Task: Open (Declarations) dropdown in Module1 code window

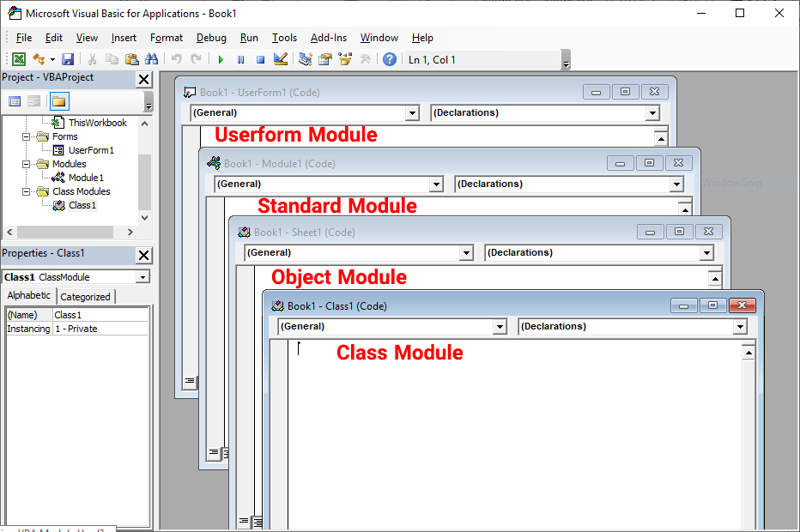Action: coord(676,184)
